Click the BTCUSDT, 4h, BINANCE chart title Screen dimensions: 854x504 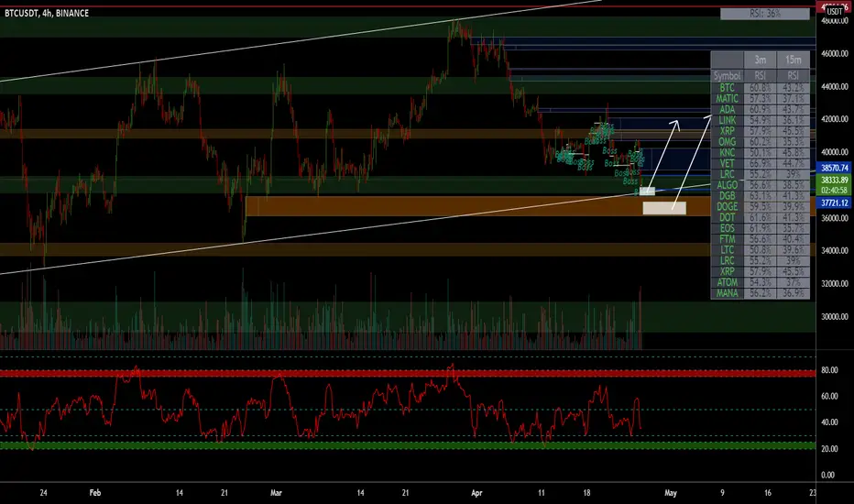[47, 13]
